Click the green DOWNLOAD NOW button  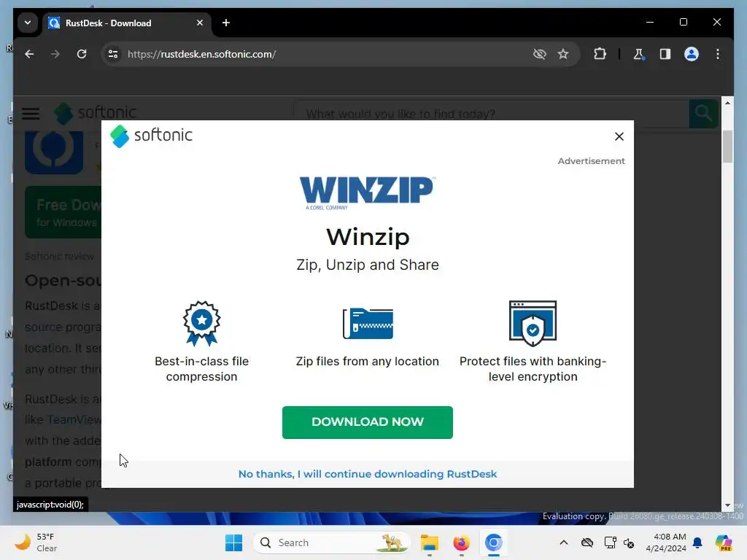tap(368, 422)
